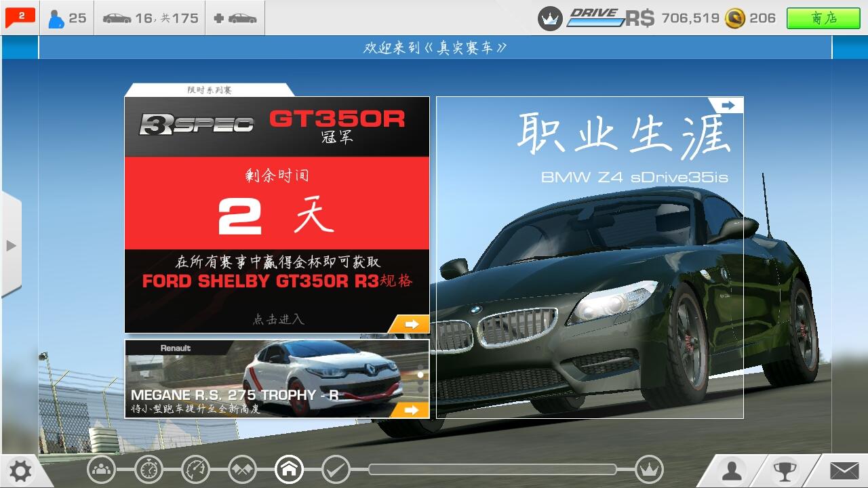Open the Renault Megane R.S. 275 Trophy-R banner
Screen dimensions: 868x488
[x=277, y=379]
